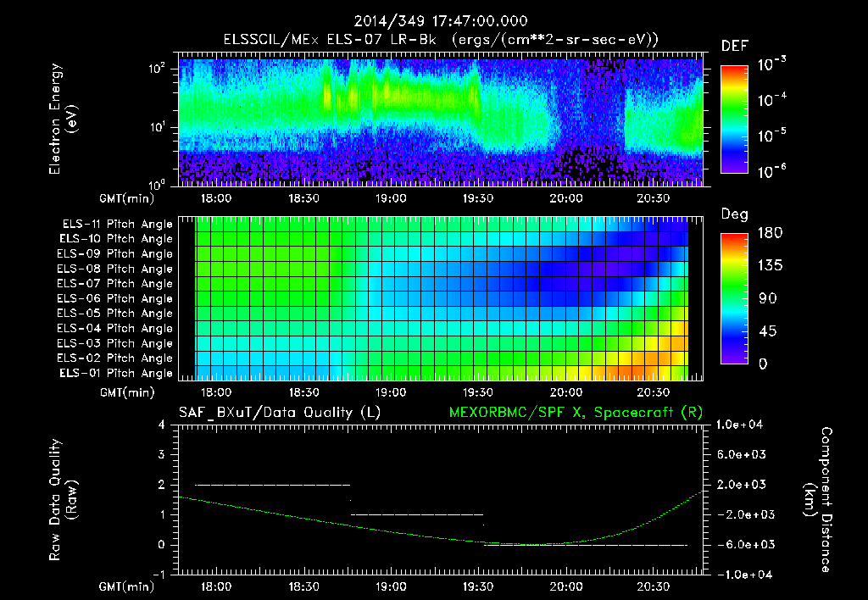Click the green MEXORBMC/SPF X, Spacecraft (R) legend
This screenshot has height=600, width=868.
[576, 413]
